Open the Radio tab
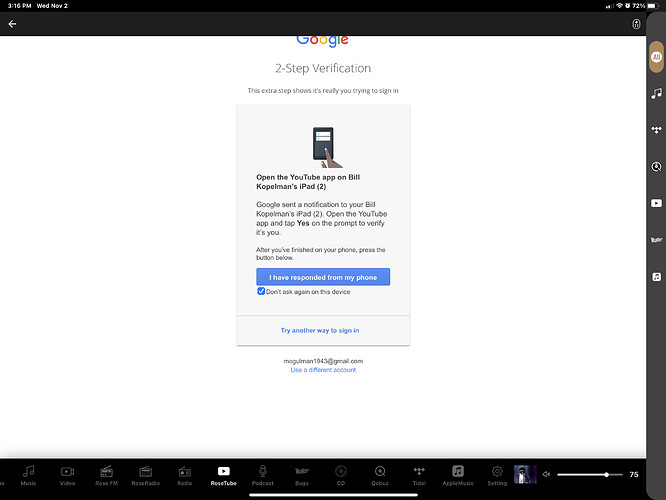Image resolution: width=666 pixels, height=500 pixels. point(184,475)
